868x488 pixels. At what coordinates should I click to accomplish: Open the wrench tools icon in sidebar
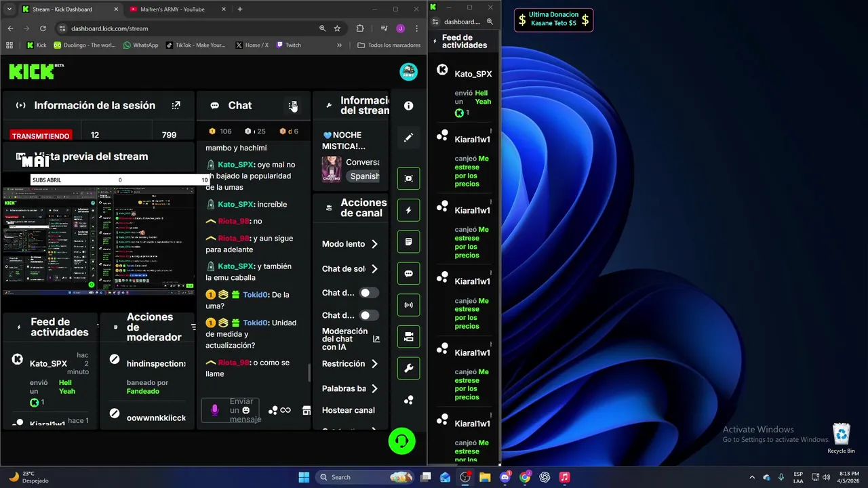pos(408,369)
